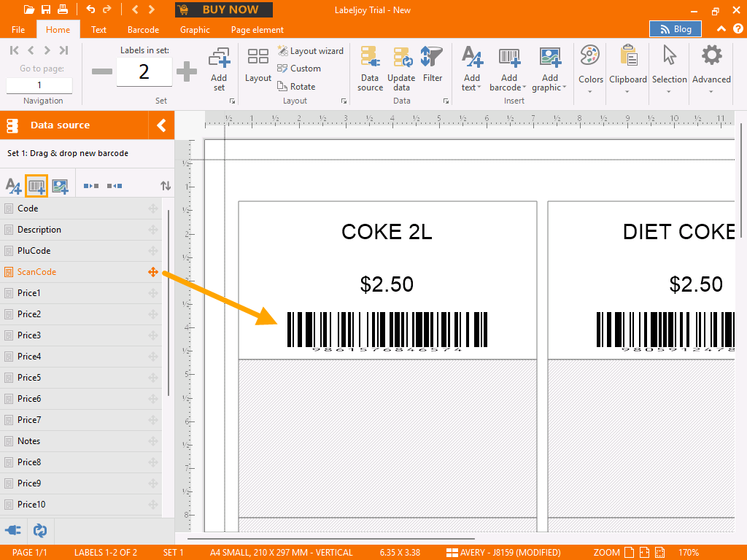Click the refresh icon at panel bottom
747x560 pixels.
pos(40,530)
